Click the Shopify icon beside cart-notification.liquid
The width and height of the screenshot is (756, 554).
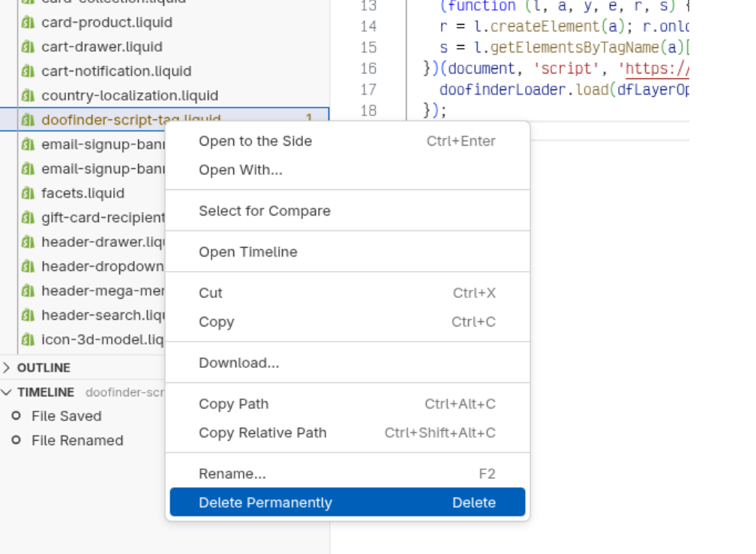[x=28, y=71]
